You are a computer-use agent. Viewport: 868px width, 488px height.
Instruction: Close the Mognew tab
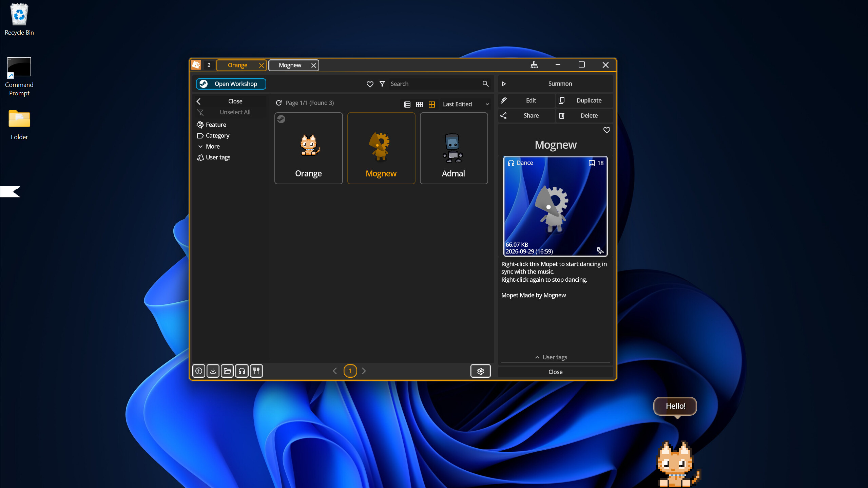pyautogui.click(x=314, y=65)
